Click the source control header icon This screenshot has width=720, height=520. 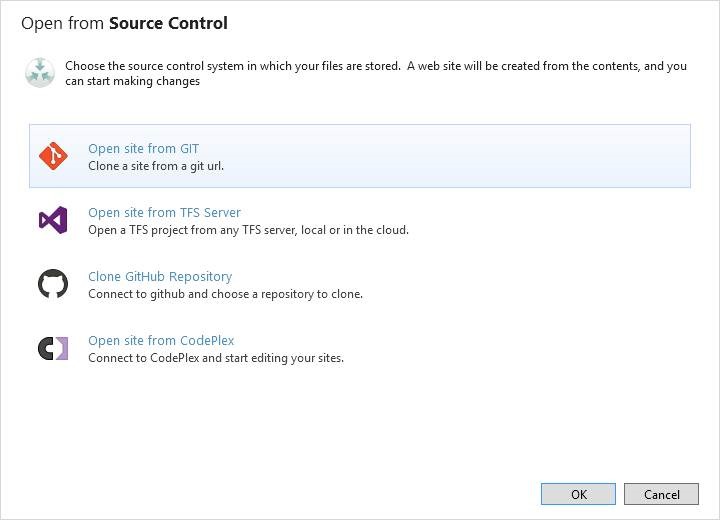pyautogui.click(x=40, y=73)
